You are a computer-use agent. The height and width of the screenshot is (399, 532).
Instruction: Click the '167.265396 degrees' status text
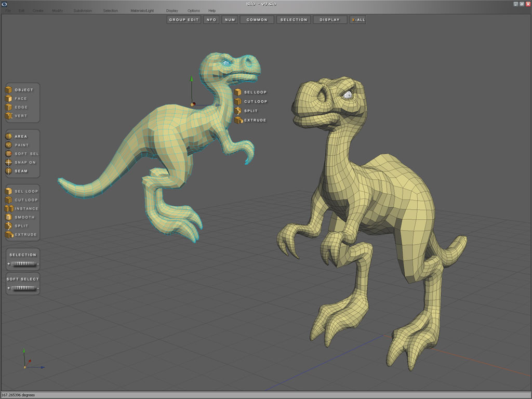tap(18, 395)
